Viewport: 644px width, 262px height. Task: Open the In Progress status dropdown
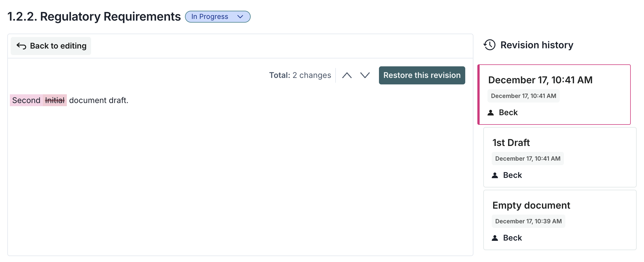pyautogui.click(x=218, y=17)
